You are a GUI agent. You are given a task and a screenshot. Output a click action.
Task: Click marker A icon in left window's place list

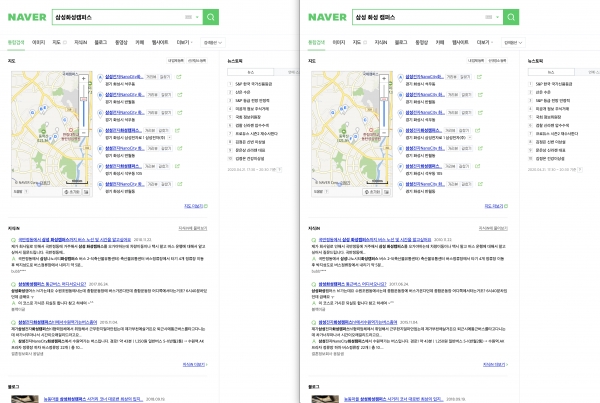pos(100,78)
